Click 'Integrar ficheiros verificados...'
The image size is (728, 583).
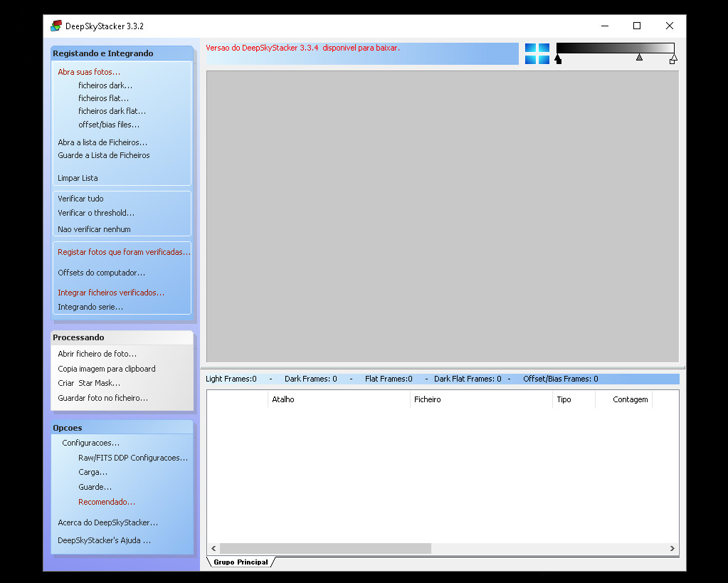pyautogui.click(x=111, y=293)
